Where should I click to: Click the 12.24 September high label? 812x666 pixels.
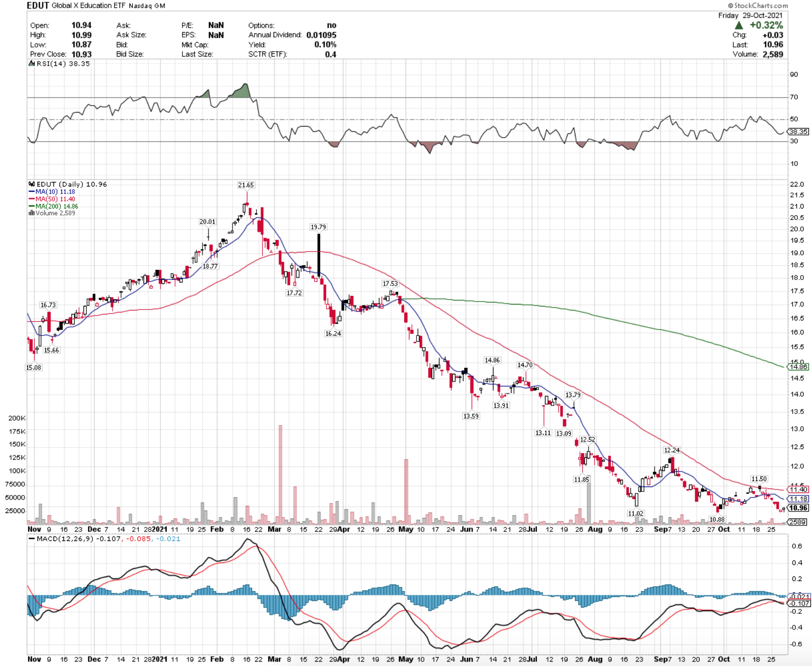click(x=671, y=450)
